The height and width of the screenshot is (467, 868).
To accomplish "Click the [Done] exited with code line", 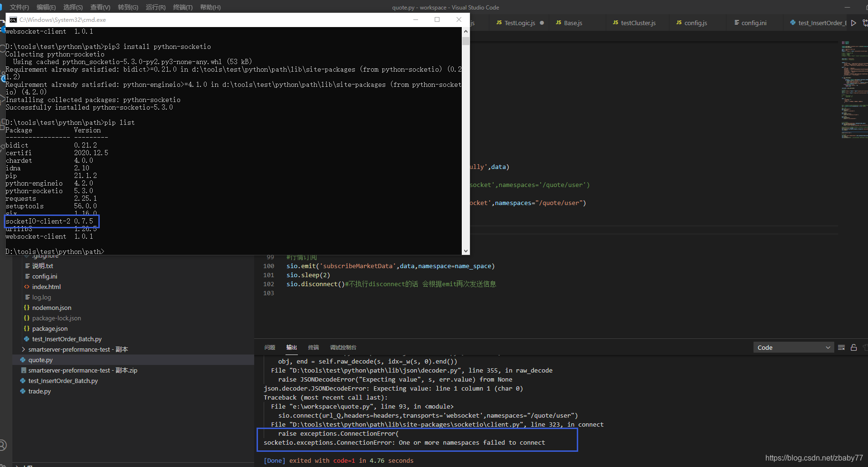I will click(x=339, y=460).
